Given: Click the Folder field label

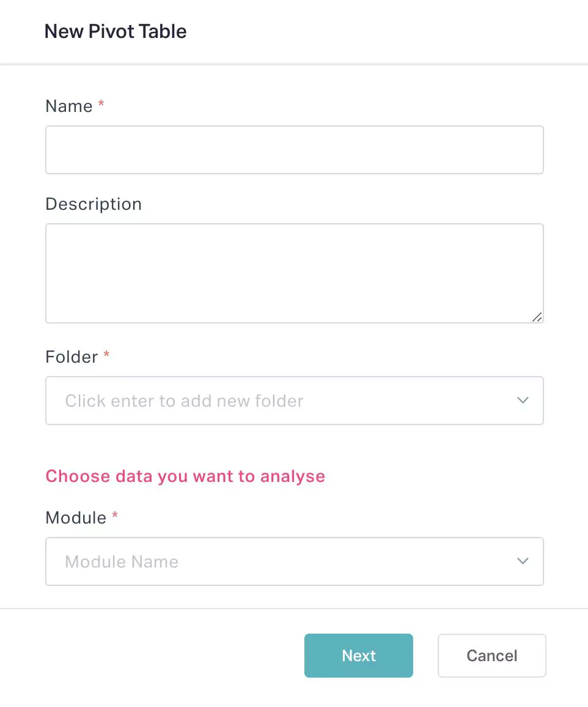Looking at the screenshot, I should (72, 357).
